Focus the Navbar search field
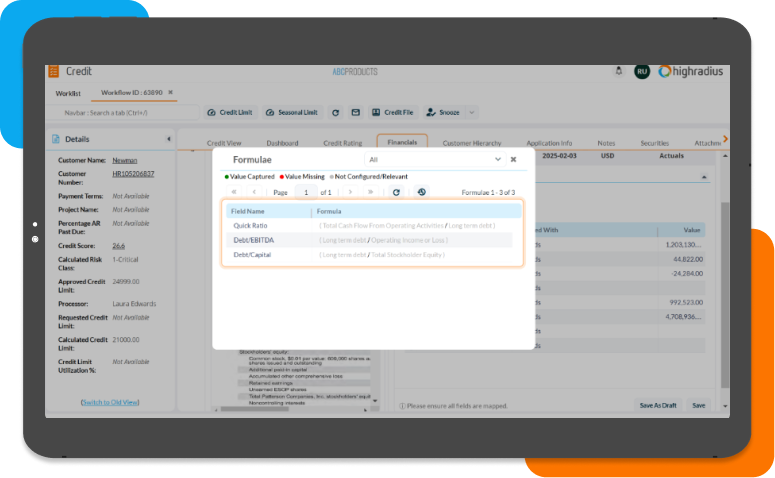This screenshot has height=478, width=775. [124, 113]
